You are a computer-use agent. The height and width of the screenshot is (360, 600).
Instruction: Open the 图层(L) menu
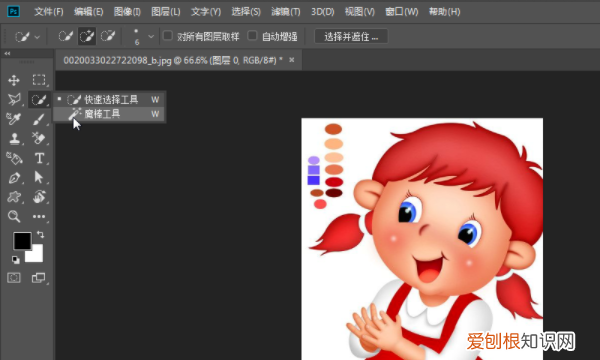166,12
